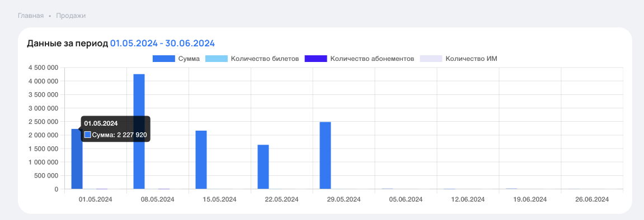Toggle the Количество билетов legend swatch
This screenshot has width=644, height=220.
tap(216, 59)
